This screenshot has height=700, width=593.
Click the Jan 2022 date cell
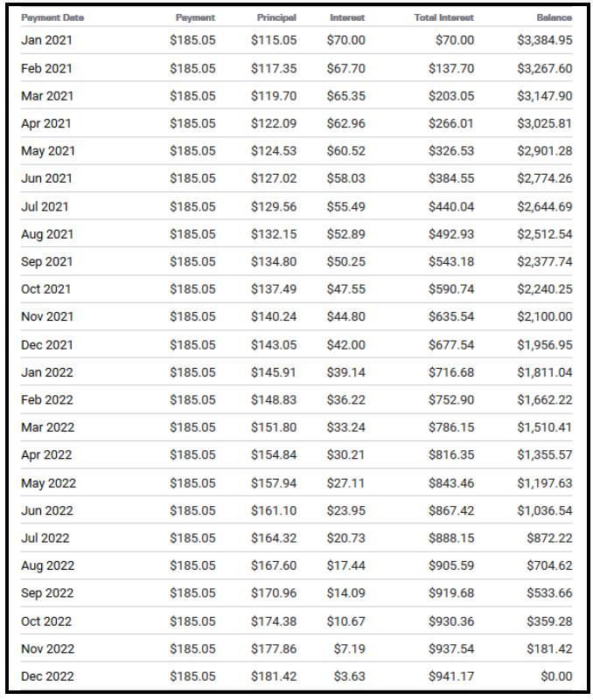[x=46, y=372]
